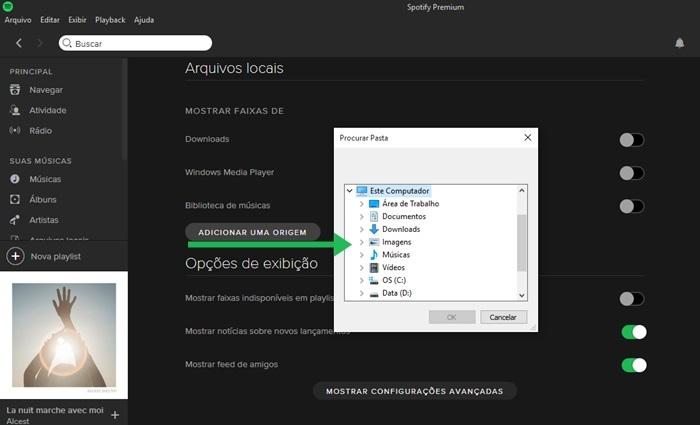Click the Álbuns sidebar icon

[x=15, y=199]
